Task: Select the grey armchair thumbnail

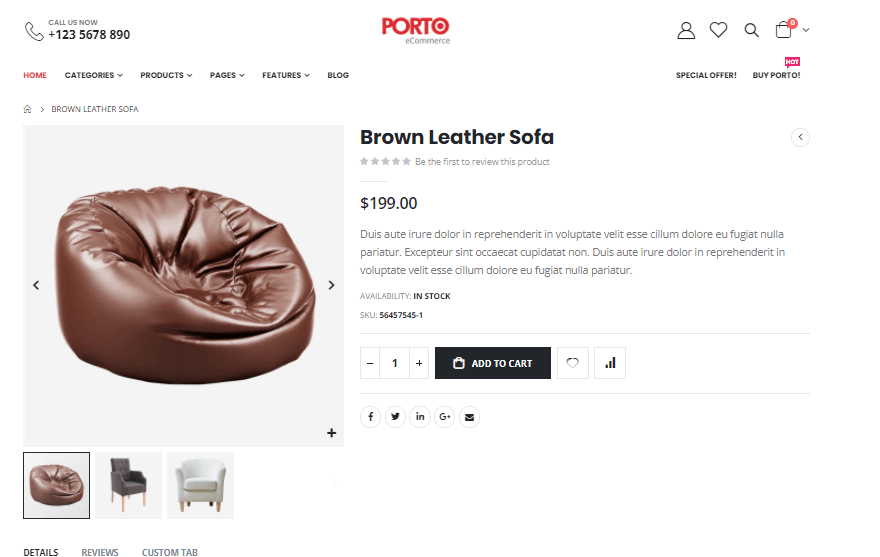Action: pyautogui.click(x=128, y=485)
